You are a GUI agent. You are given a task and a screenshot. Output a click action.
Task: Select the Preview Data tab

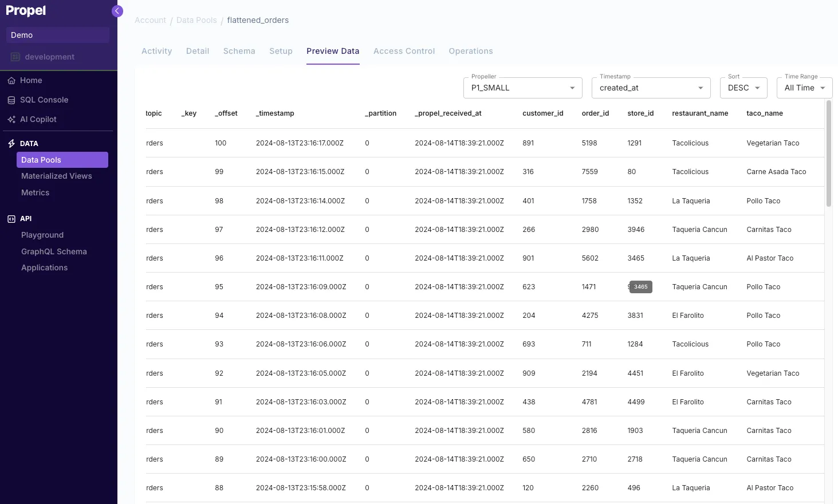[333, 51]
